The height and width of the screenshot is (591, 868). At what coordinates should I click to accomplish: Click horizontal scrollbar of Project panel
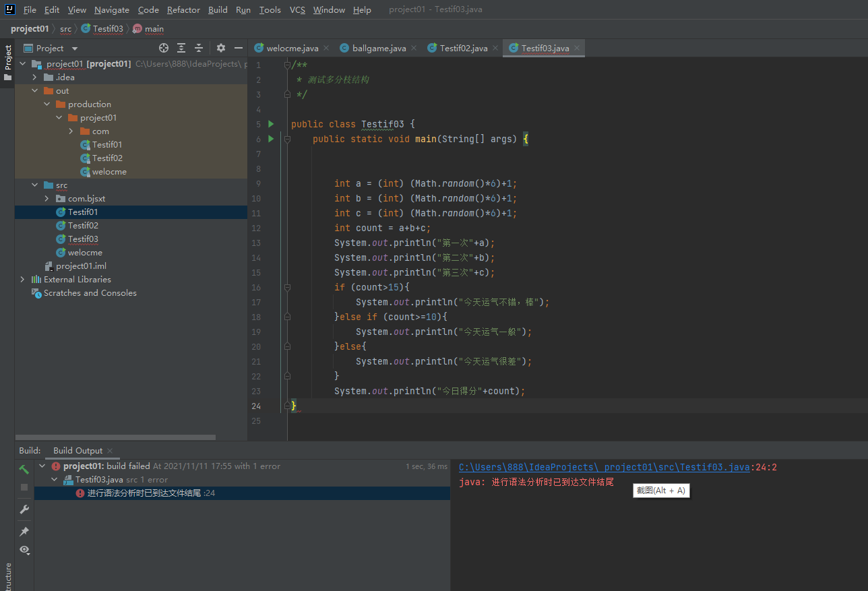(115, 437)
